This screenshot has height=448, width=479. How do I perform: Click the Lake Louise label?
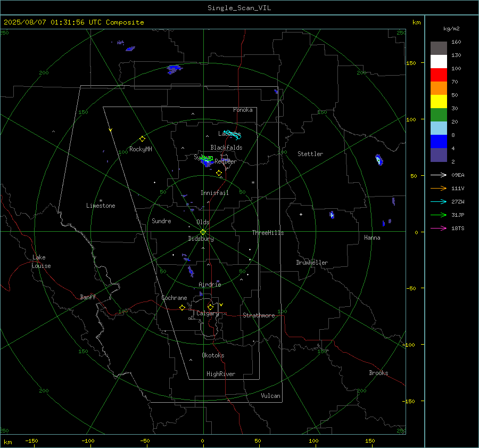[x=41, y=262]
